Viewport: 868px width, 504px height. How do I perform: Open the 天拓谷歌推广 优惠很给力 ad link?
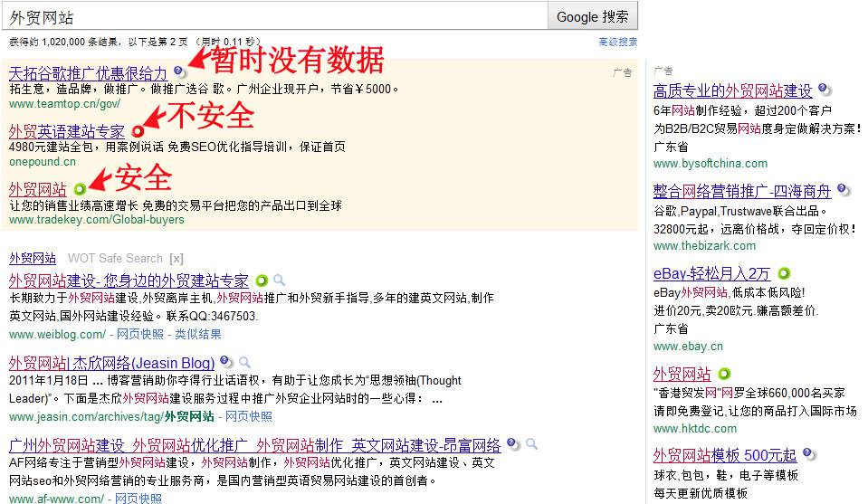pos(88,73)
